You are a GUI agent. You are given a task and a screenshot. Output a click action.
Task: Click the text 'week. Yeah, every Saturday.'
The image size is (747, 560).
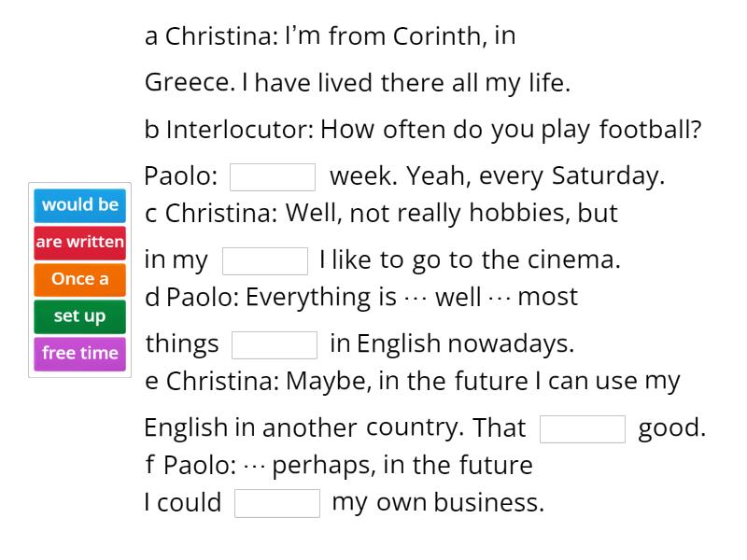pos(497,176)
